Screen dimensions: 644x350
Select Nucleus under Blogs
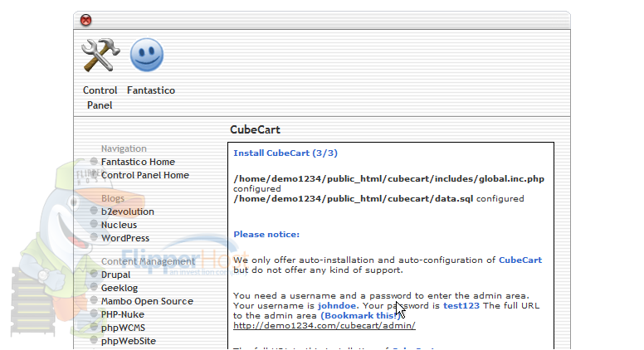click(119, 225)
